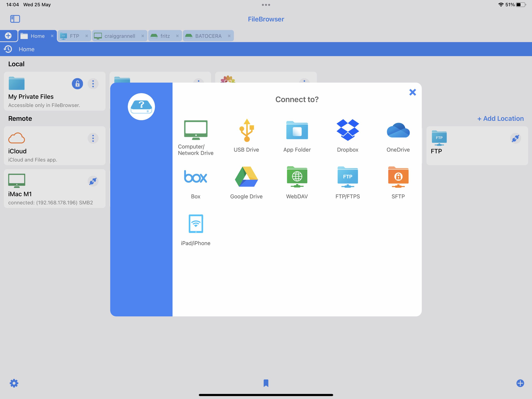
Task: Connect to Box cloud storage
Action: pyautogui.click(x=196, y=184)
